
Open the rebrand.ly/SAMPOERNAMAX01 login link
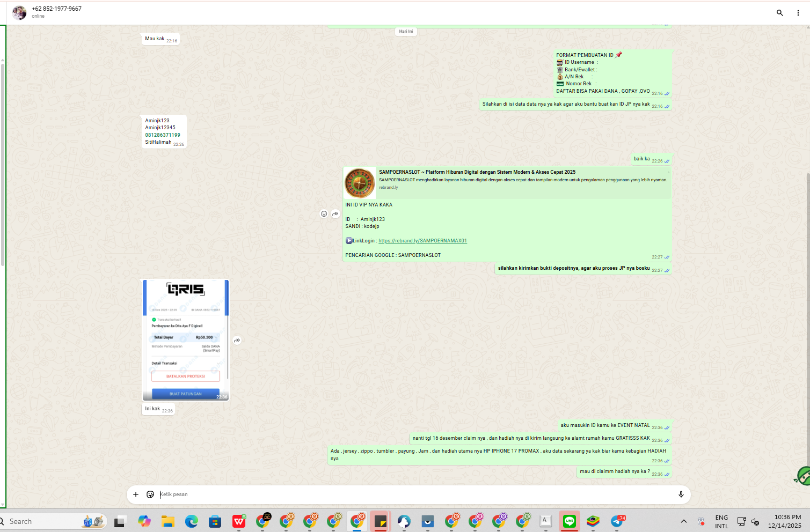pyautogui.click(x=422, y=241)
